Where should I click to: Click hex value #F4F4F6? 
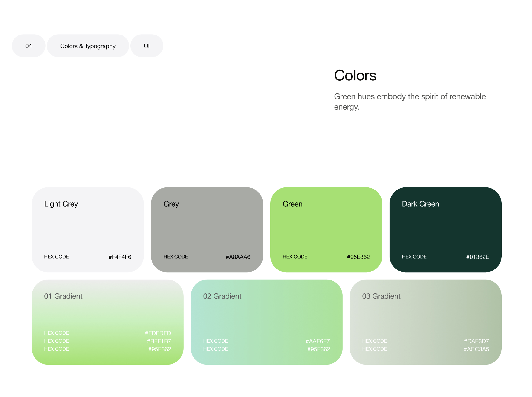point(120,257)
